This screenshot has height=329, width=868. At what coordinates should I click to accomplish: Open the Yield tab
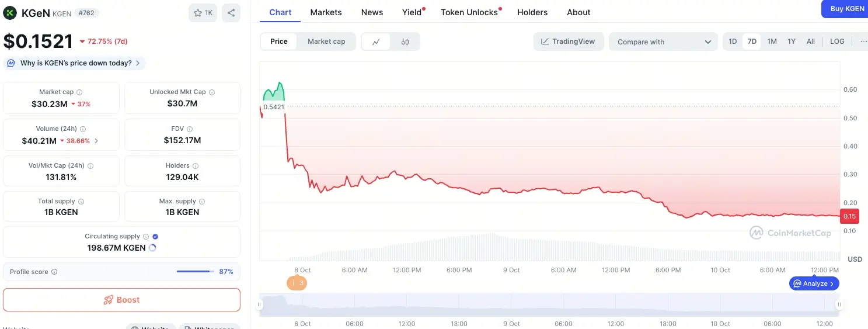412,12
